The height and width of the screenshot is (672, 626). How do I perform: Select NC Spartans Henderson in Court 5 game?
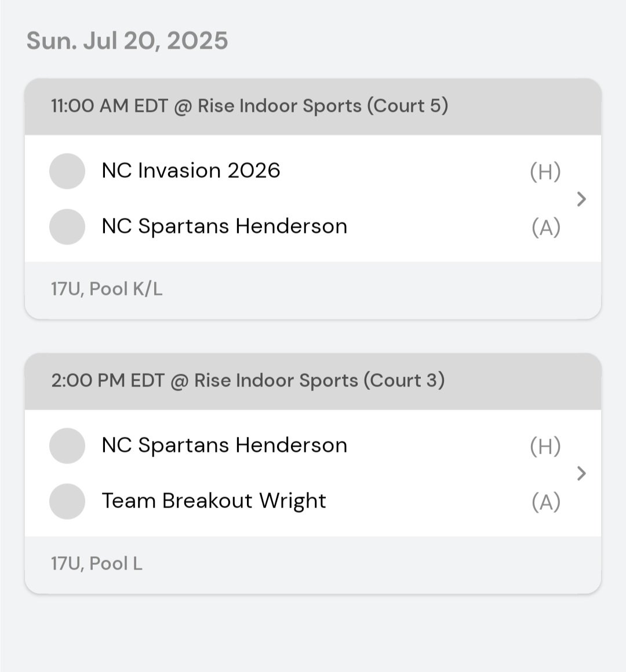(224, 227)
